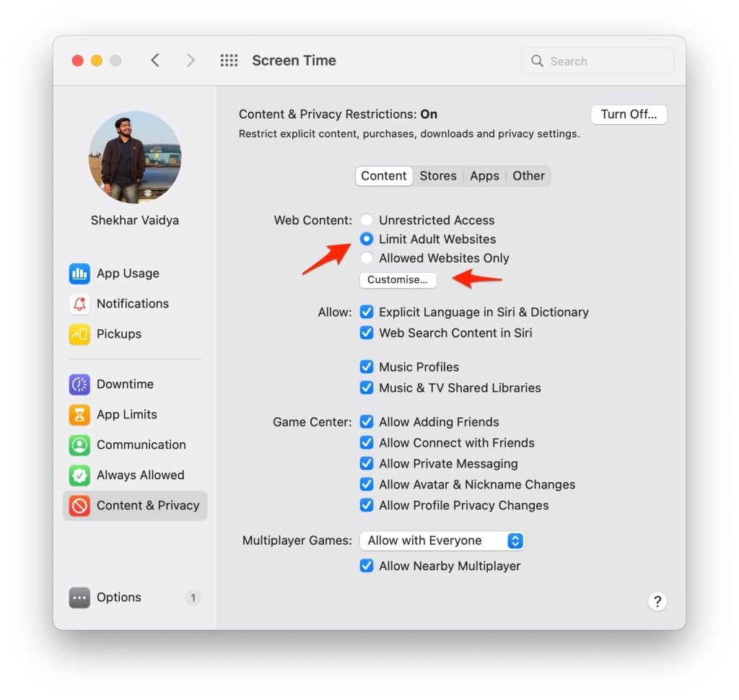Open the Notifications sidebar label
This screenshot has height=700, width=739.
coord(133,304)
